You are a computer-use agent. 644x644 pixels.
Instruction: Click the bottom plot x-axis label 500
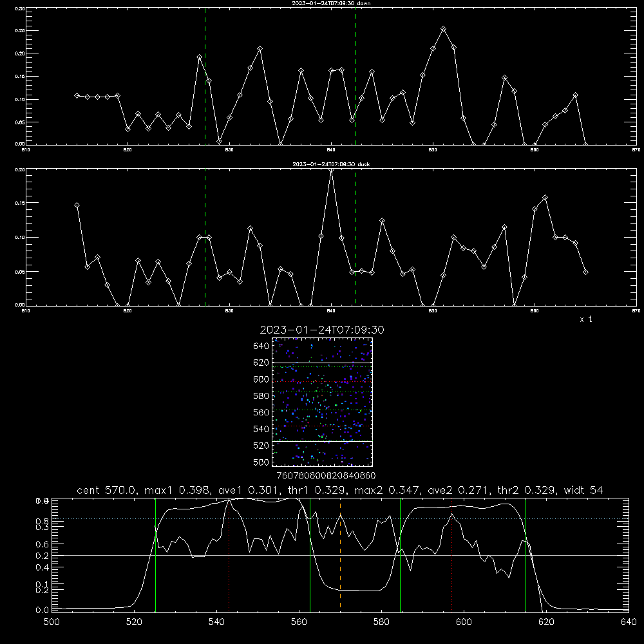click(x=52, y=622)
